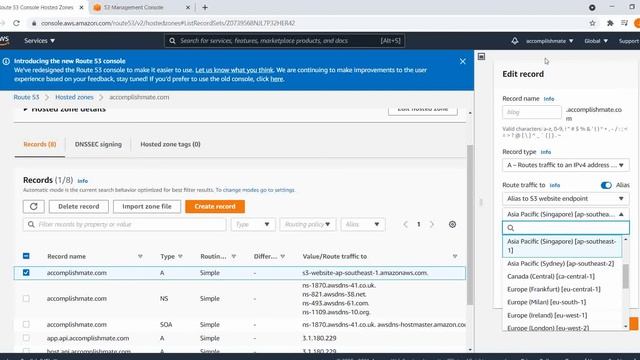Open Alias to S3 website endpoint dropdown
This screenshot has width=640, height=360.
tap(566, 199)
